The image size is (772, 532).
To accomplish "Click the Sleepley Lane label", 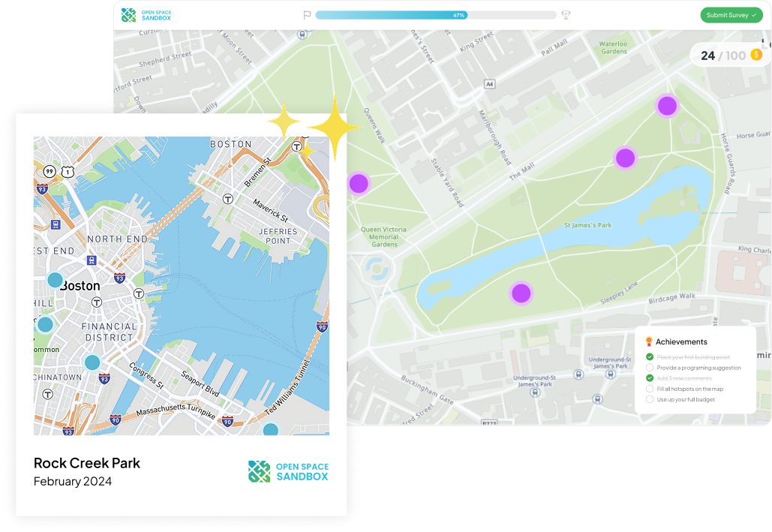I will point(619,293).
